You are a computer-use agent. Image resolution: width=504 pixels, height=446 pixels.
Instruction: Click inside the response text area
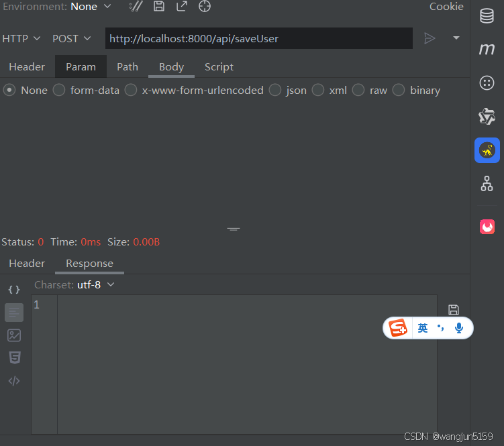(x=247, y=364)
